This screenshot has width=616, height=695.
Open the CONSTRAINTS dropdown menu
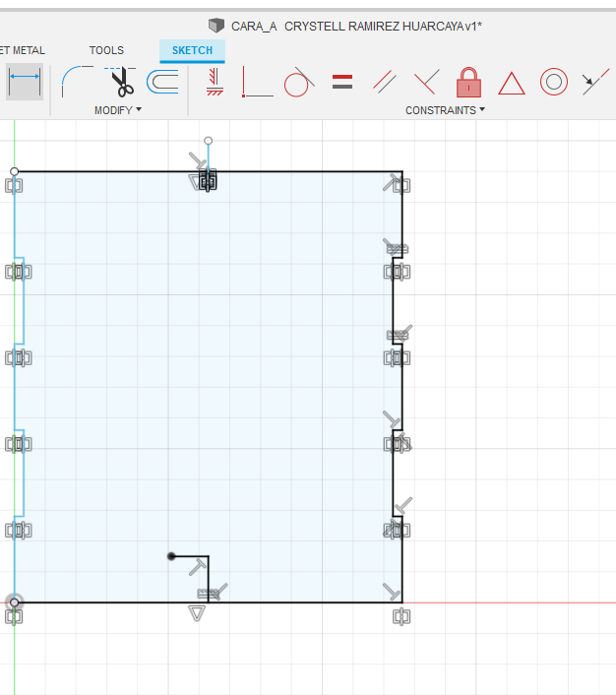point(445,110)
